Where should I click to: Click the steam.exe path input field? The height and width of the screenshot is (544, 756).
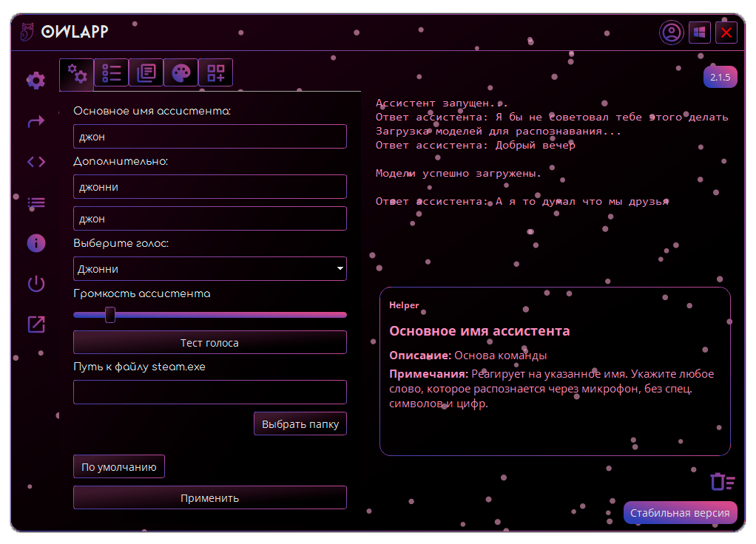pyautogui.click(x=210, y=392)
